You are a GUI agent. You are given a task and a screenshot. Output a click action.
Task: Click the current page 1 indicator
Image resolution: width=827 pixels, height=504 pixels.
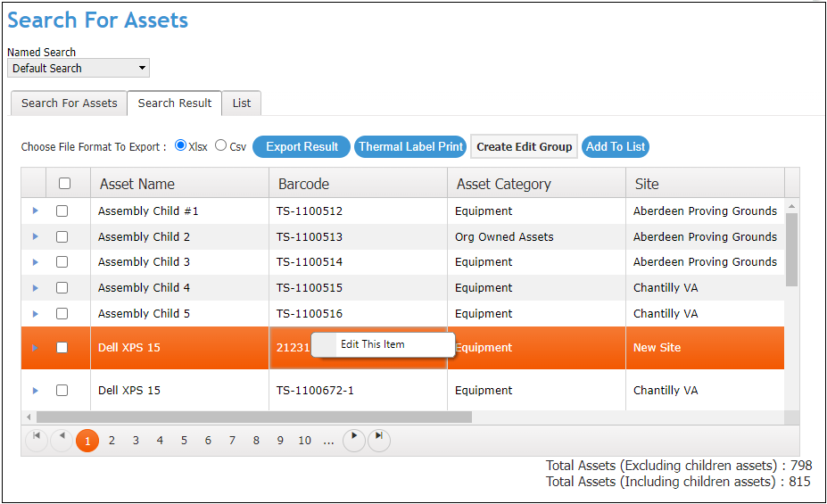(87, 441)
